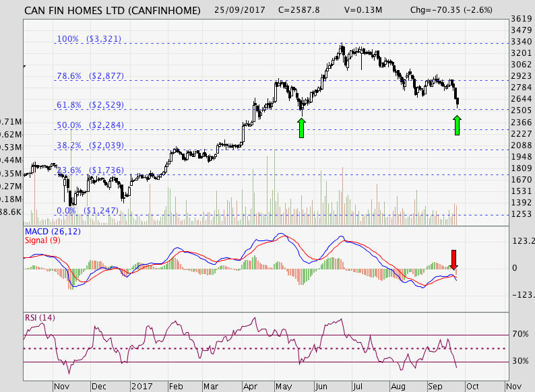Click the 3619 price axis value
Image resolution: width=535 pixels, height=392 pixels.
point(522,19)
